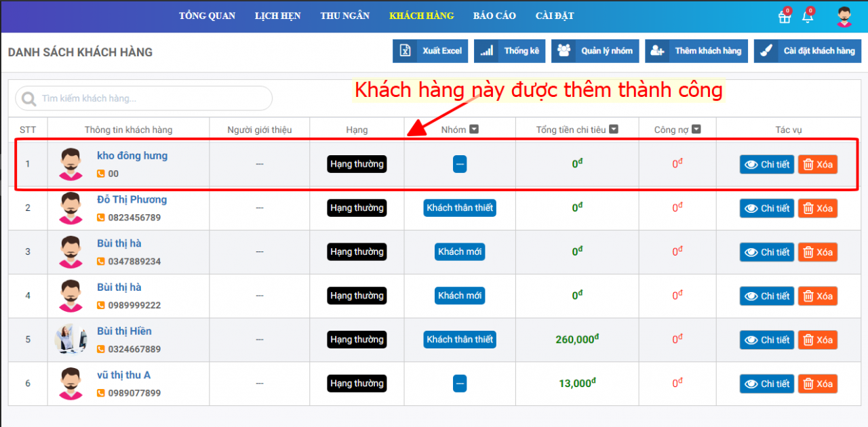The width and height of the screenshot is (868, 427).
Task: Open Cài đặt khách hàng settings
Action: click(807, 51)
